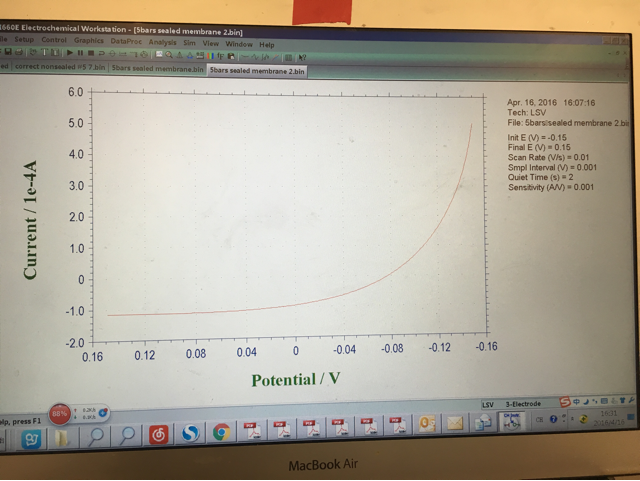640x481 pixels.
Task: Click the printer icon in toolbar
Action: click(19, 52)
